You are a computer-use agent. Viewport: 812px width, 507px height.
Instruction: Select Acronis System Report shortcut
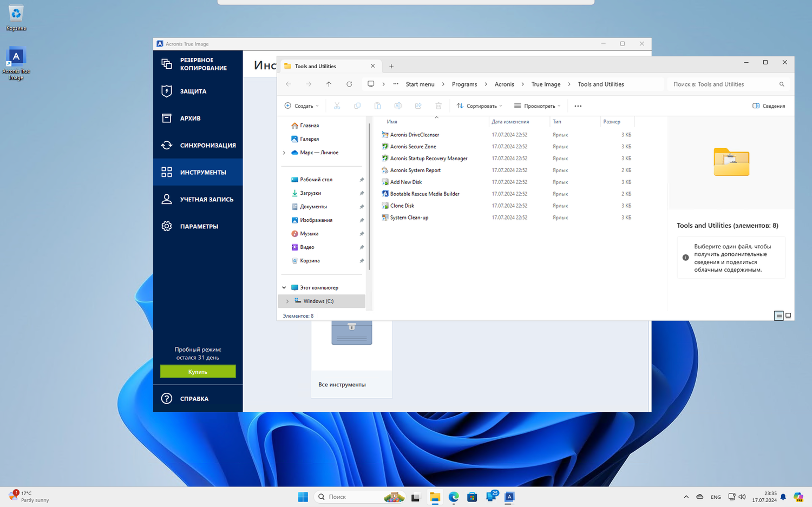[x=415, y=170]
